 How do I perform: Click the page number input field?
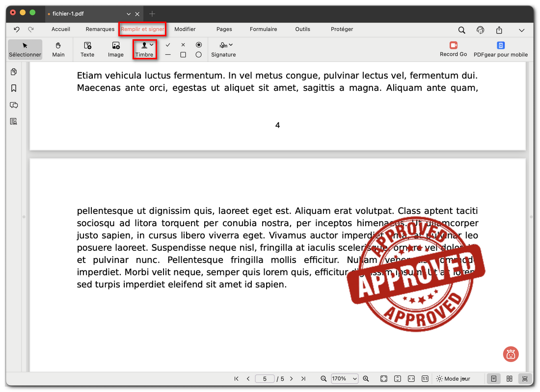(x=265, y=379)
